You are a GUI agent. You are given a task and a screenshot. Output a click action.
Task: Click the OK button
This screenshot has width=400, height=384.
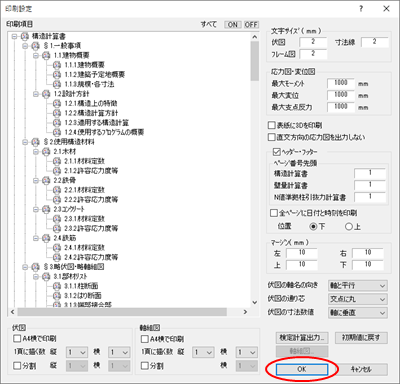click(x=302, y=369)
